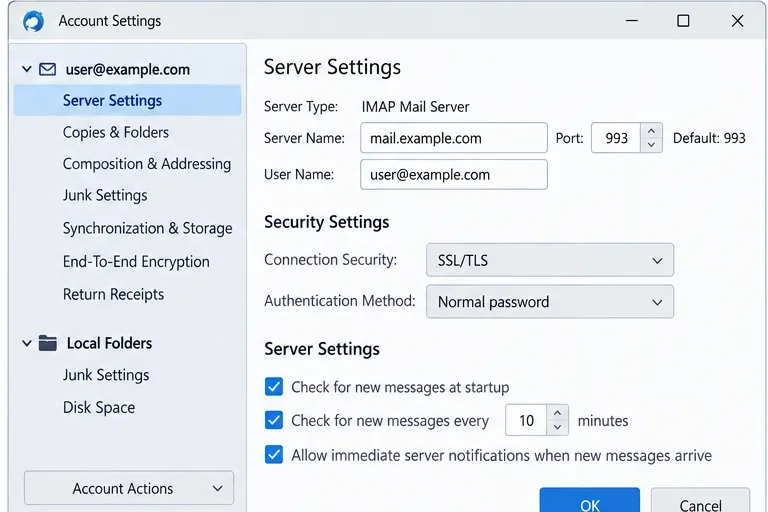Screen dimensions: 768x512
Task: Select End-To-End Encryption
Action: click(x=136, y=262)
